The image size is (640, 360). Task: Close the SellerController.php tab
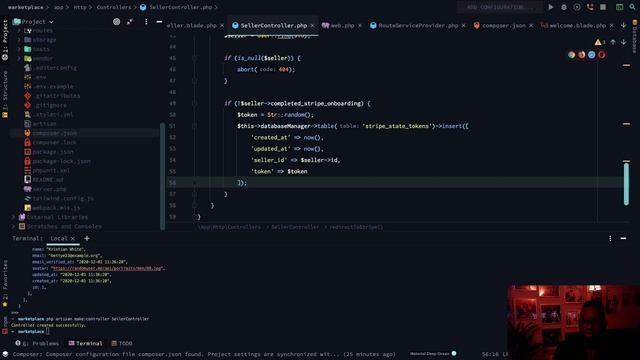[x=312, y=25]
